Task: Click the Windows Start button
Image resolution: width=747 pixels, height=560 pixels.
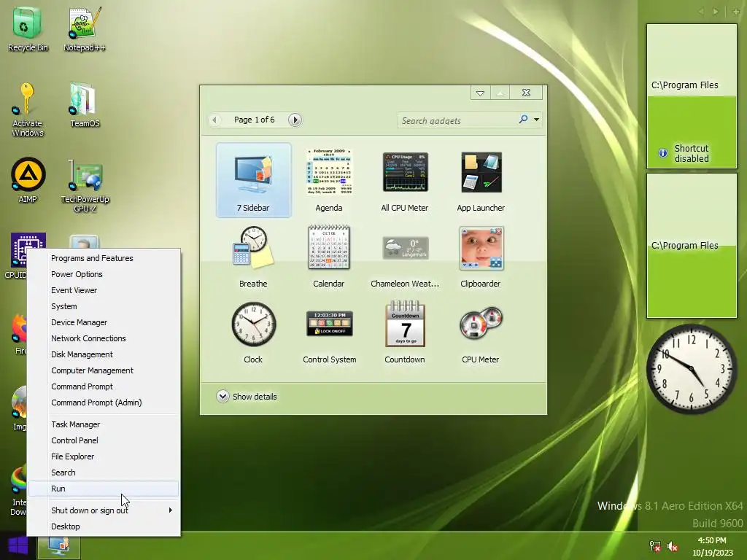Action: point(18,546)
